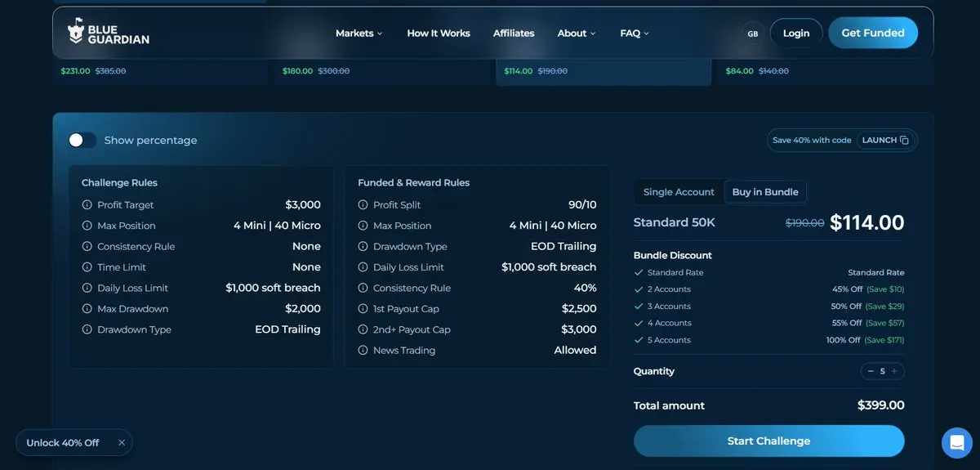The width and height of the screenshot is (980, 470).
Task: Expand the About dropdown menu
Action: click(577, 34)
